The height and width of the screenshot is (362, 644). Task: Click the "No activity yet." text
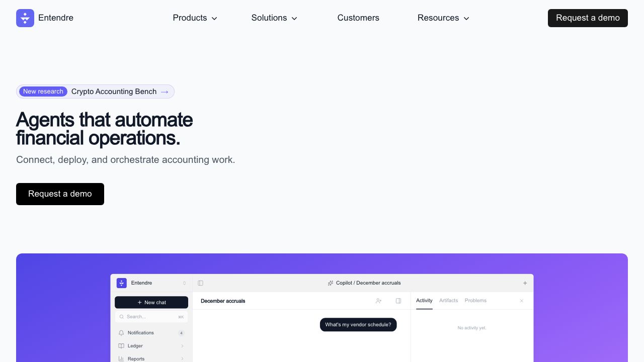coord(472,328)
